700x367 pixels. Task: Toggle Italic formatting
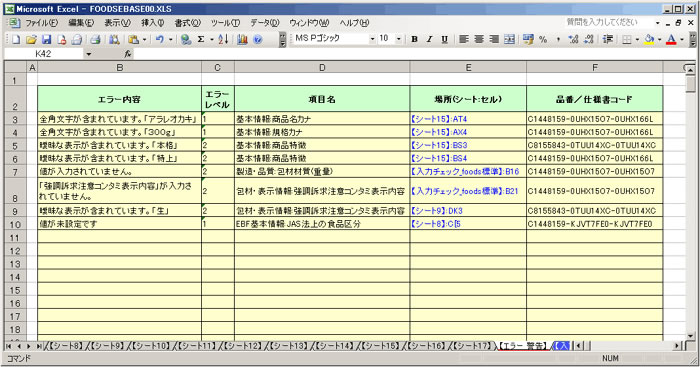pyautogui.click(x=429, y=39)
